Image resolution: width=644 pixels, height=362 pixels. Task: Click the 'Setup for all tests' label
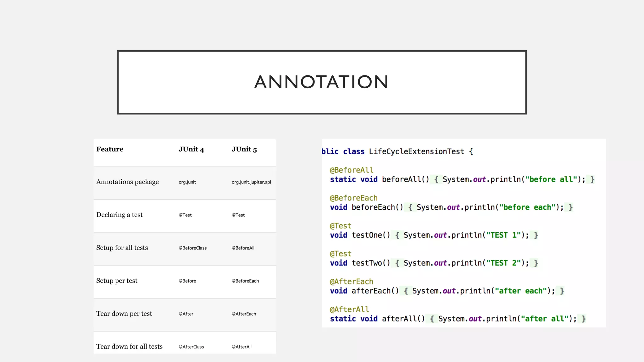pos(122,248)
